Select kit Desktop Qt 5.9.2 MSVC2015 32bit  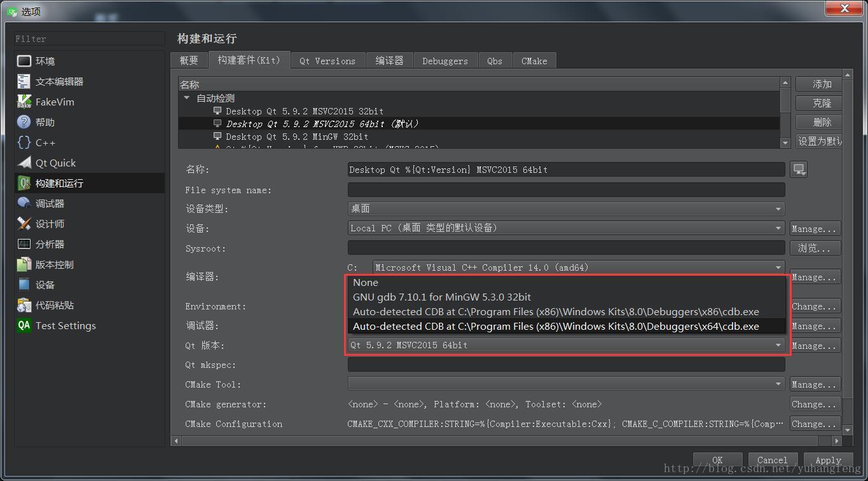(479, 111)
